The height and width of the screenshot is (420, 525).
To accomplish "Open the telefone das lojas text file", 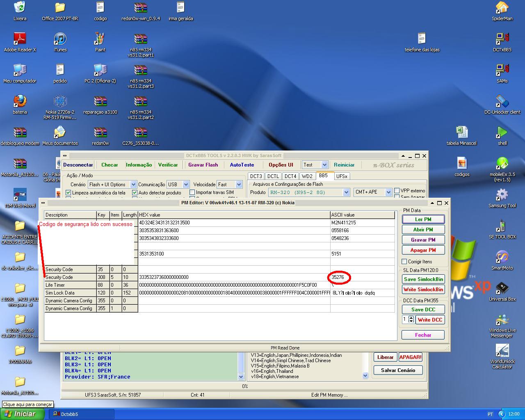I will pyautogui.click(x=422, y=42).
